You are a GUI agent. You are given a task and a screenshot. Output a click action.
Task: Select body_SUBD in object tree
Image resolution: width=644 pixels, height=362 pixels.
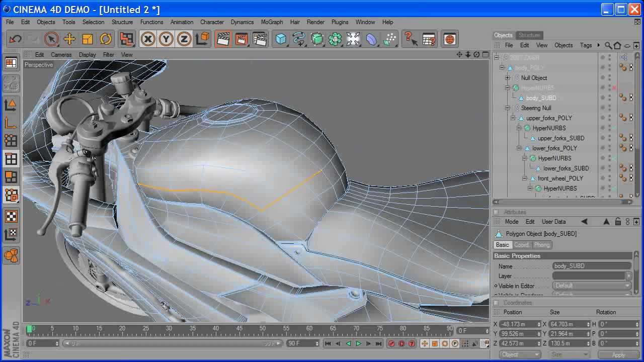coord(541,98)
